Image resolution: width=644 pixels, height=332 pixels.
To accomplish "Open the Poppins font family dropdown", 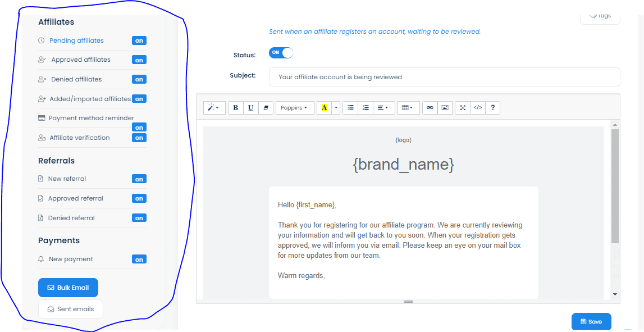I will coord(294,108).
